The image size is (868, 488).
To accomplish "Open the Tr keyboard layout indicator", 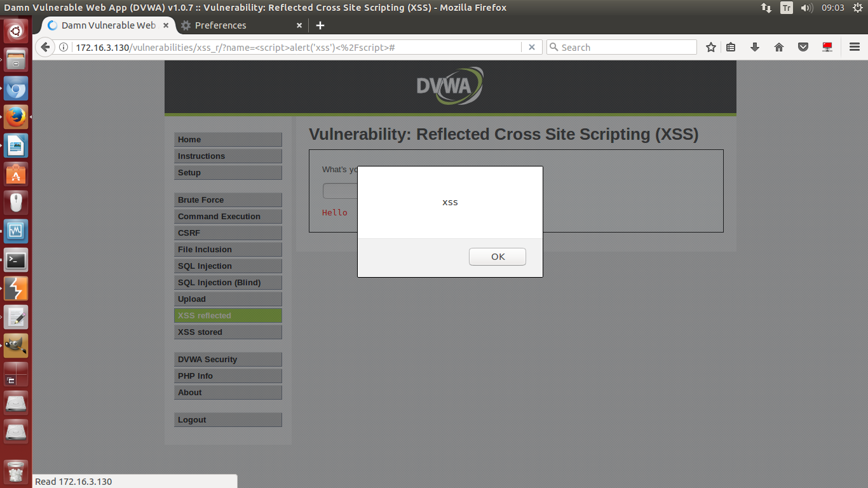I will [x=787, y=8].
